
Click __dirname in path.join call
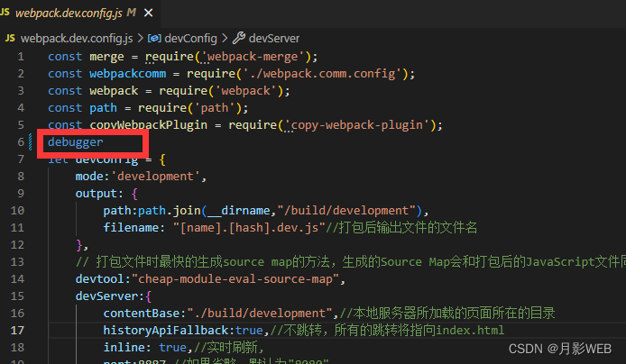(239, 211)
